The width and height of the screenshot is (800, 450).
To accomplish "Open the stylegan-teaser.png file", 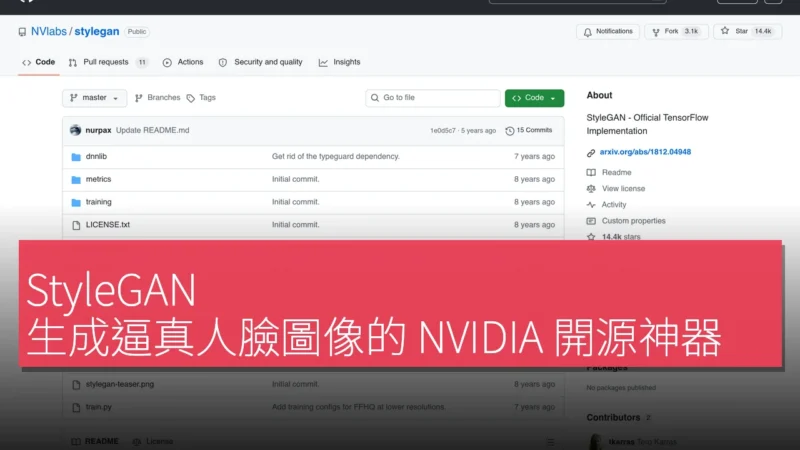I will (x=120, y=385).
